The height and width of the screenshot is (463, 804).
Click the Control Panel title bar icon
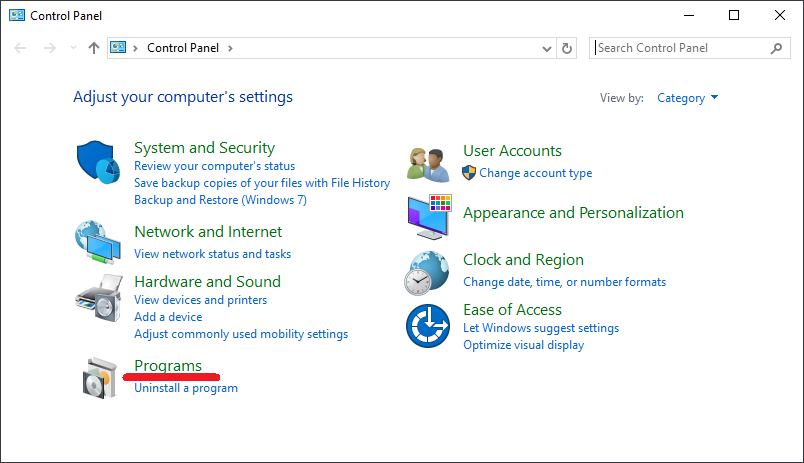pyautogui.click(x=16, y=15)
